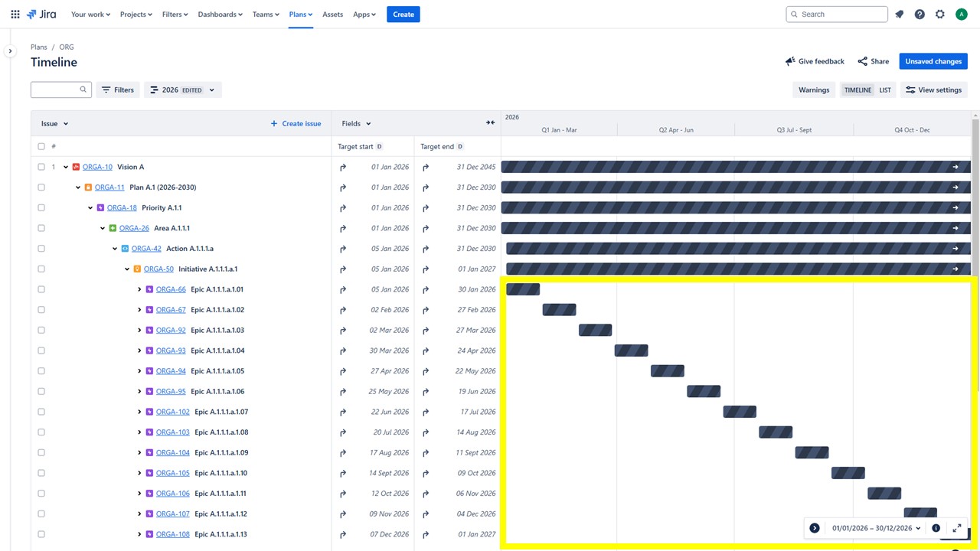This screenshot has height=551, width=980.
Task: Expand the ORGA-106 Epic row
Action: point(139,494)
